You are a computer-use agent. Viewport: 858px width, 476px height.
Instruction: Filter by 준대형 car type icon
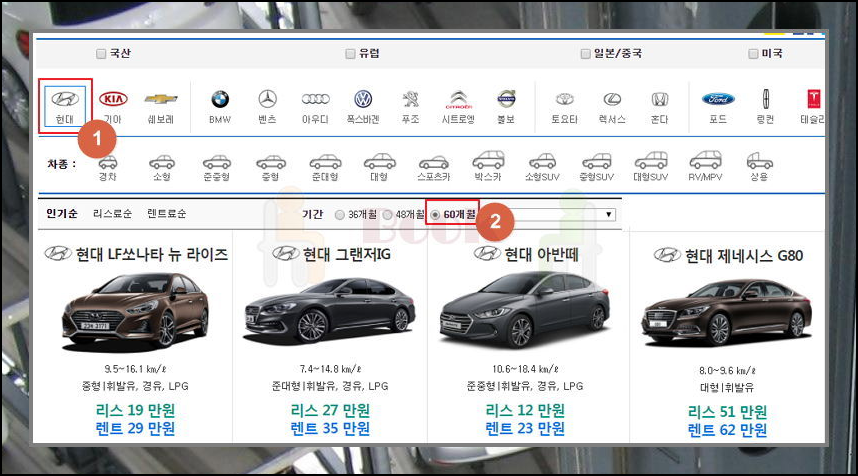tap(326, 161)
